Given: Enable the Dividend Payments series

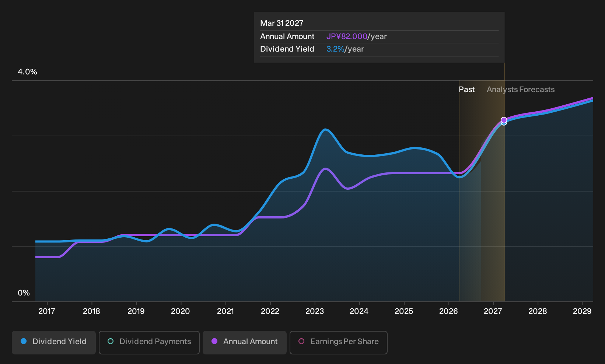Looking at the screenshot, I should [x=149, y=343].
